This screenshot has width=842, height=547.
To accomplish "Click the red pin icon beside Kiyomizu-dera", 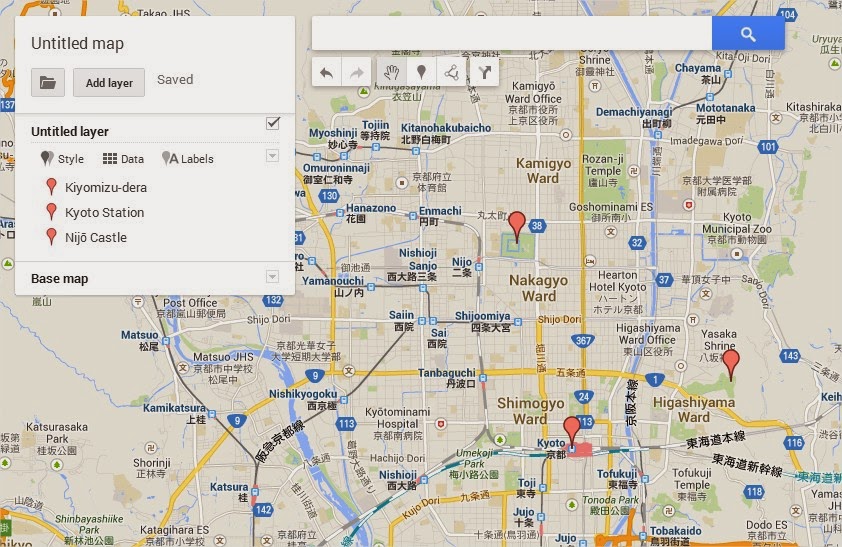I will 52,186.
